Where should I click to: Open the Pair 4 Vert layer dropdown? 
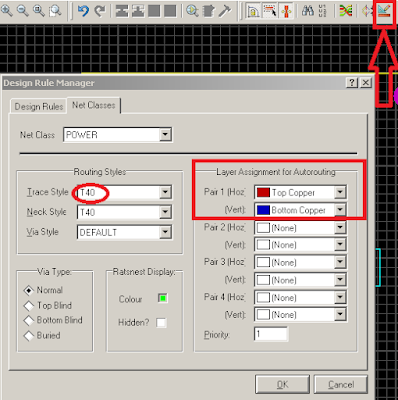point(340,315)
